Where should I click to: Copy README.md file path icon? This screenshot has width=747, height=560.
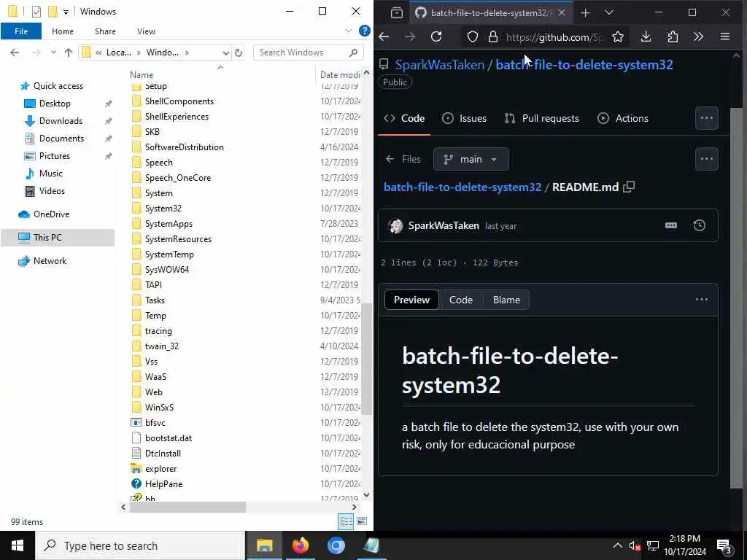629,187
